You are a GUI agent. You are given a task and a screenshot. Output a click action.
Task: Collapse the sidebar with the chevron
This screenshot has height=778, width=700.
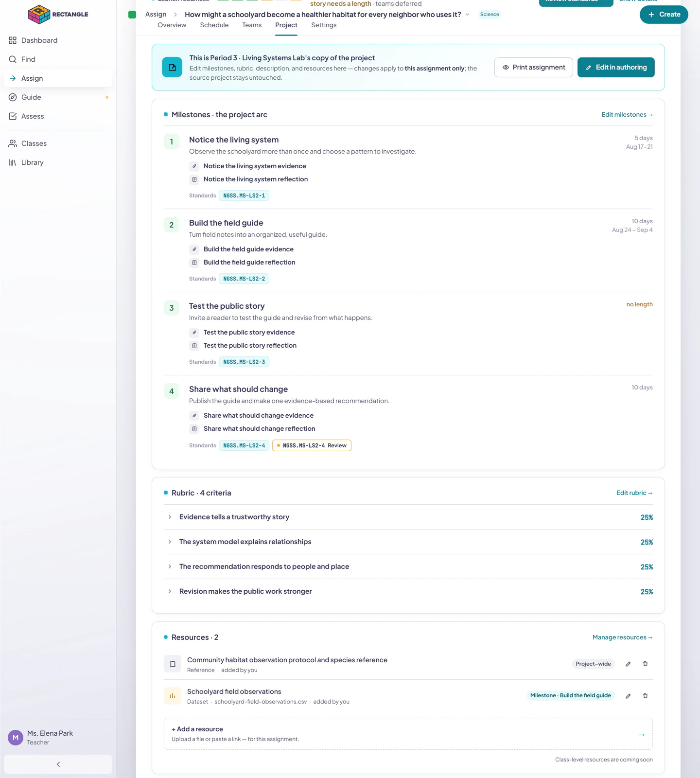(x=58, y=764)
